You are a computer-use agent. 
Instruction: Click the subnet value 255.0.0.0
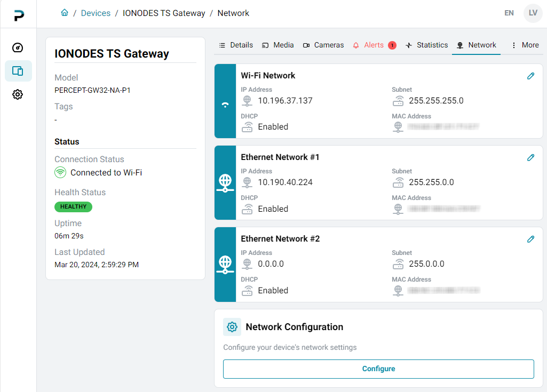pyautogui.click(x=426, y=264)
